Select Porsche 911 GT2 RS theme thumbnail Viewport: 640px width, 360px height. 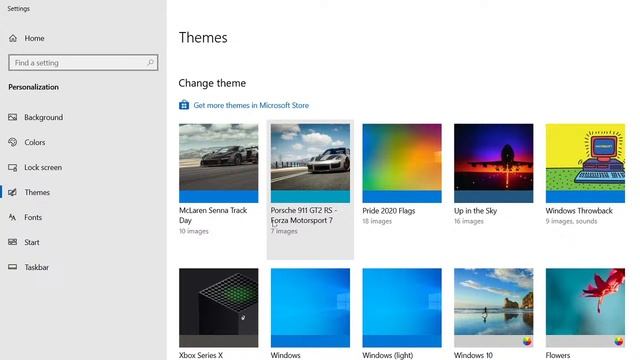310,163
